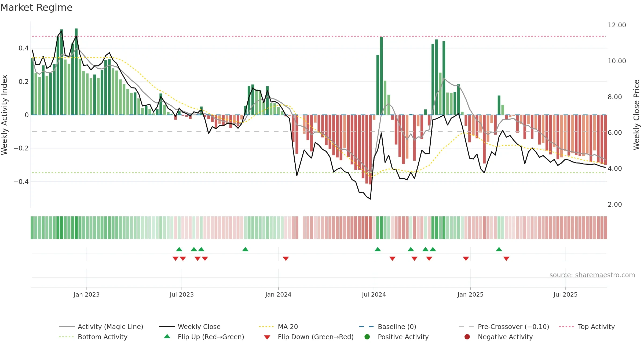
Task: Toggle the Flip Down (Green→Red) legend entry
Action: pyautogui.click(x=309, y=337)
